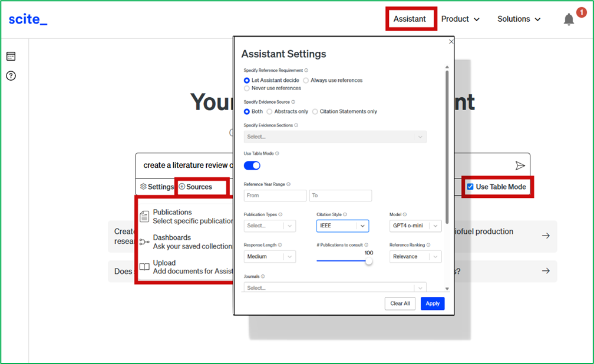Image resolution: width=594 pixels, height=364 pixels.
Task: Expand the Model GPT4 o-mini dropdown
Action: tap(415, 226)
